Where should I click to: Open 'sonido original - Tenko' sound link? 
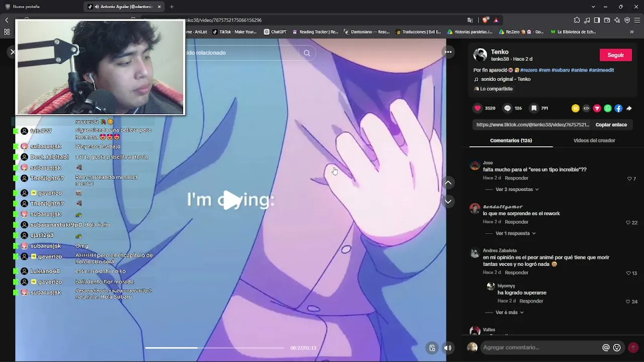click(506, 79)
